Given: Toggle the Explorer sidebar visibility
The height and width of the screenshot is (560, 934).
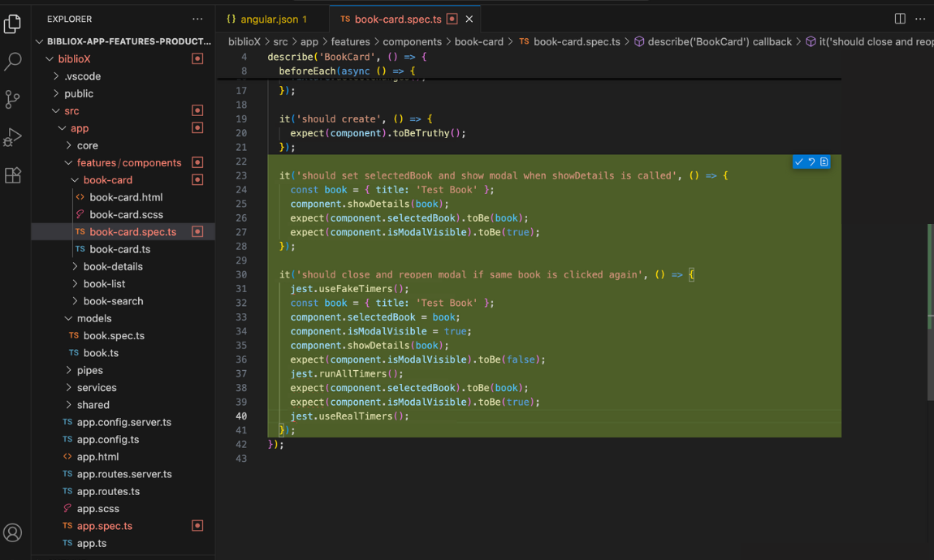Looking at the screenshot, I should click(12, 24).
